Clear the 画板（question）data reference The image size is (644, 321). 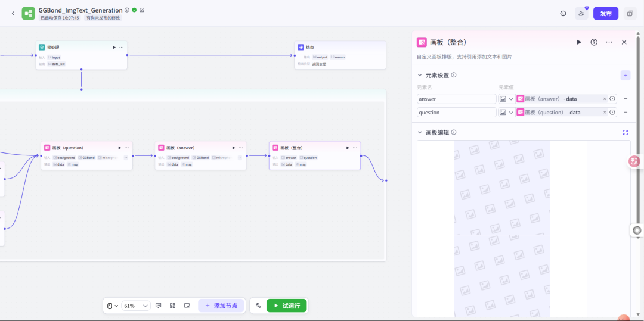(x=605, y=113)
